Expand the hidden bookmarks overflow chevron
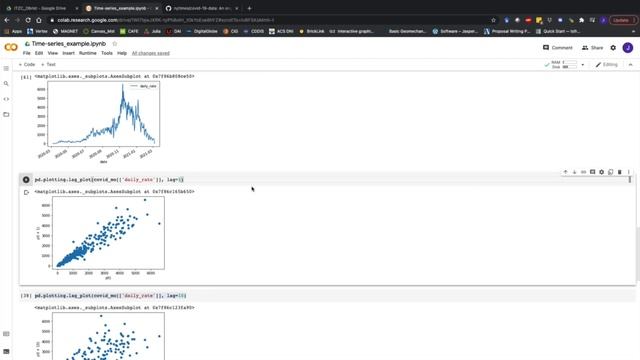 pos(633,31)
